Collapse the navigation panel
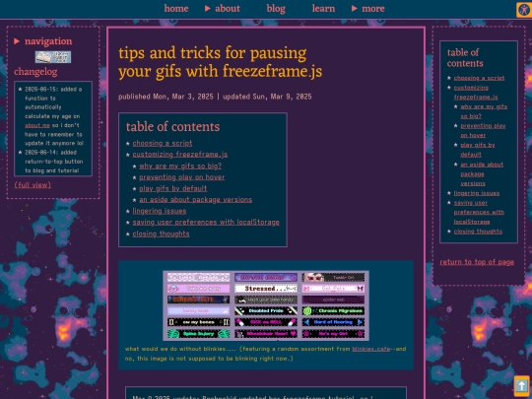Image resolution: width=532 pixels, height=399 pixels. (43, 41)
